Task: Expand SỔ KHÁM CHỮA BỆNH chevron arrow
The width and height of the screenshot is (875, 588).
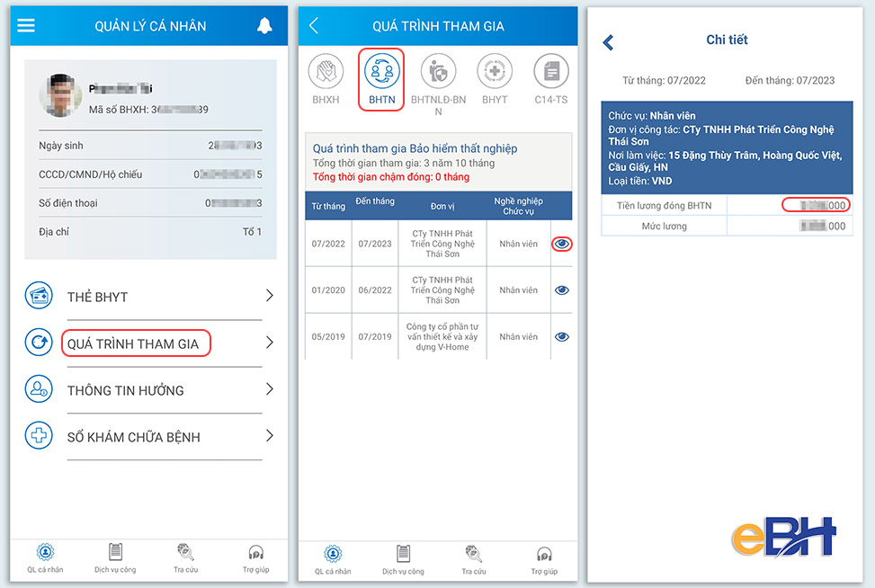Action: pyautogui.click(x=269, y=436)
